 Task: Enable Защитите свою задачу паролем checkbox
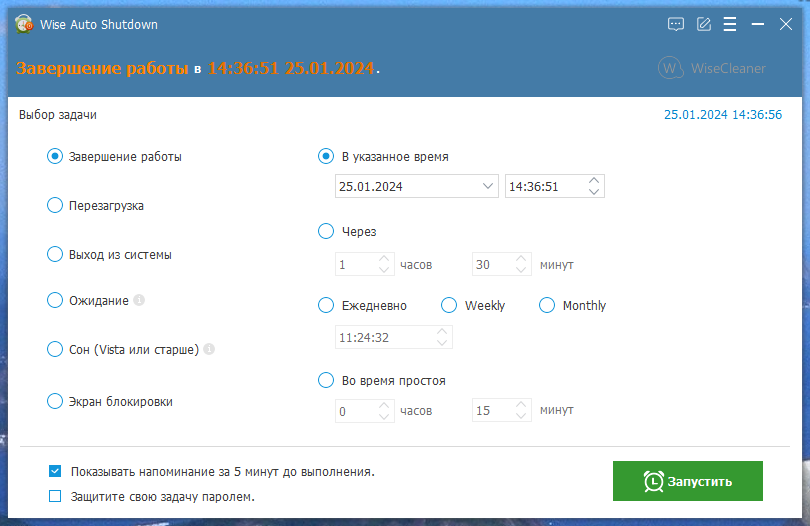[x=55, y=496]
